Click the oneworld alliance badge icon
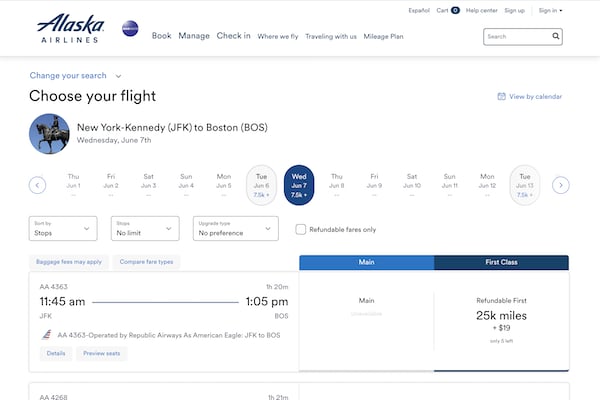Screen dimensions: 600x400 (x=130, y=29)
